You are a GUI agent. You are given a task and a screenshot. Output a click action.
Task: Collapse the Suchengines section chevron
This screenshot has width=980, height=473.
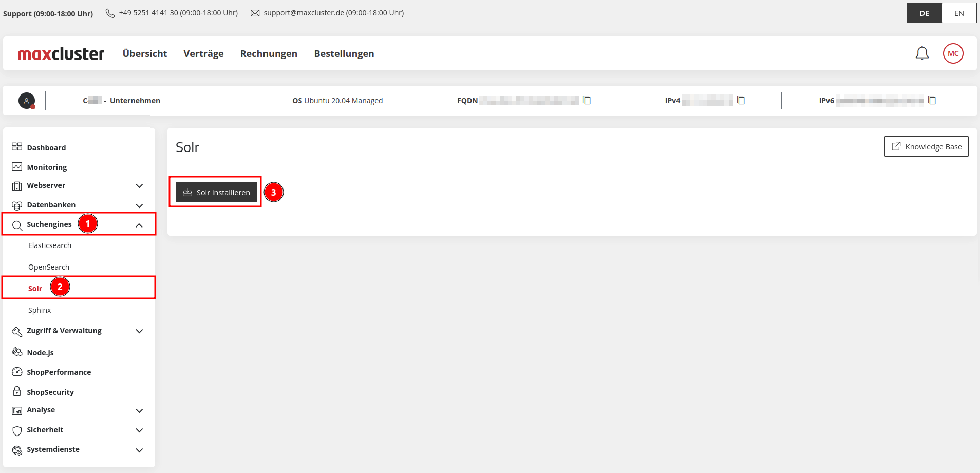(x=139, y=225)
